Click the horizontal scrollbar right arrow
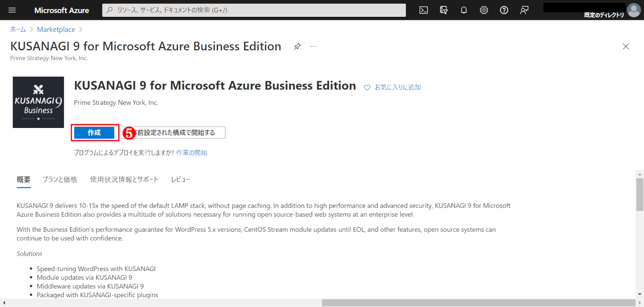The image size is (644, 307). [x=639, y=303]
